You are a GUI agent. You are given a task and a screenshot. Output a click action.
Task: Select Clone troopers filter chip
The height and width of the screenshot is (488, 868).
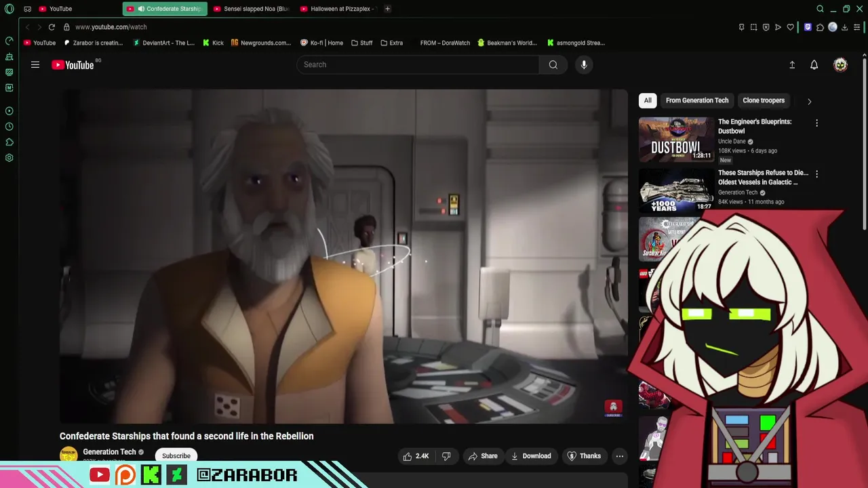764,100
